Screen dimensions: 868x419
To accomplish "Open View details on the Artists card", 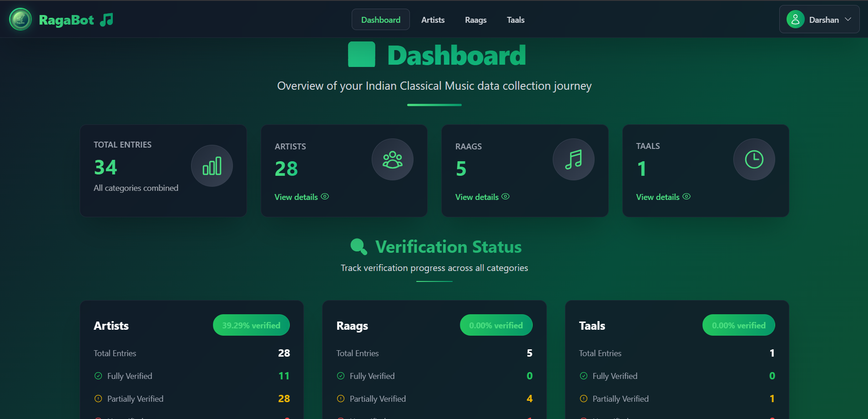I will 296,196.
